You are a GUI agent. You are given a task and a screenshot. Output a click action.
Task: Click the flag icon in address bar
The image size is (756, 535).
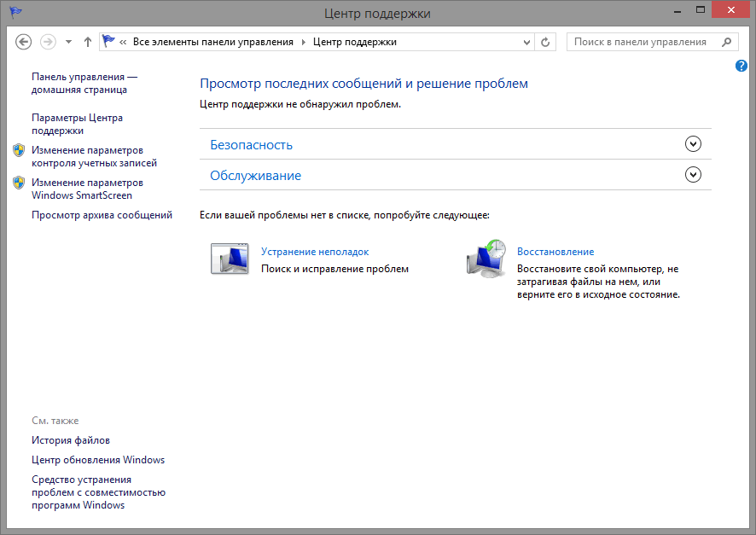click(x=108, y=42)
